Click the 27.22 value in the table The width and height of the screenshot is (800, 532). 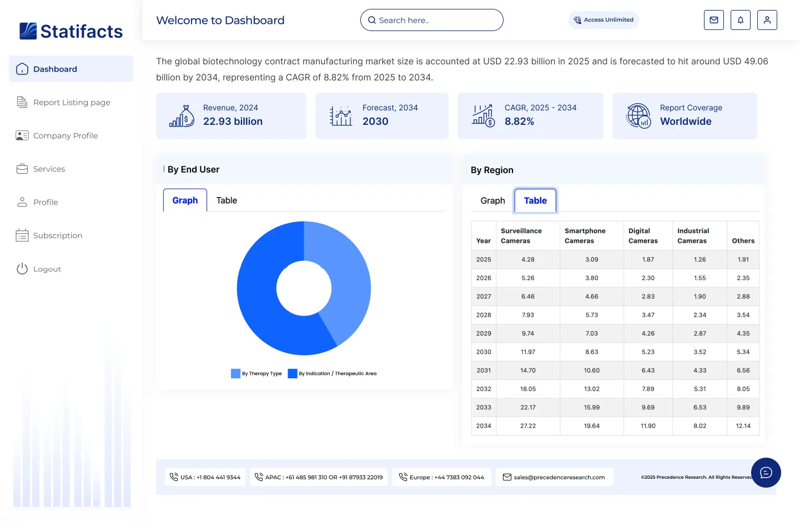coord(528,426)
